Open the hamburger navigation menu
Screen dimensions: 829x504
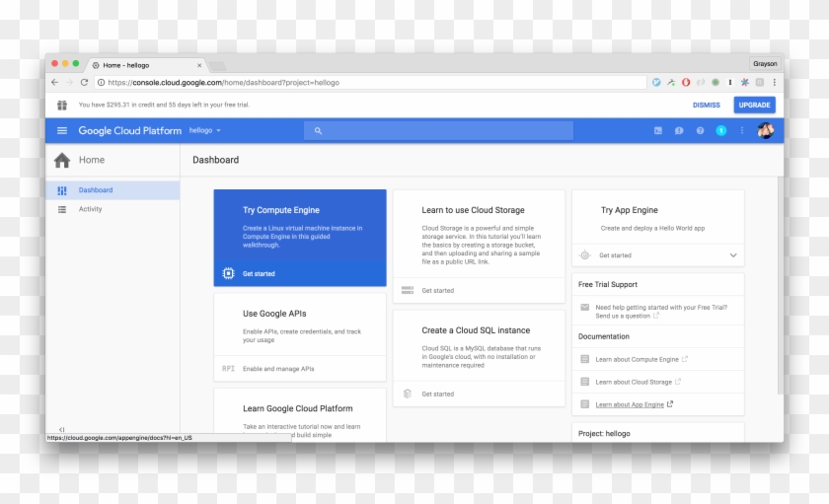click(62, 130)
